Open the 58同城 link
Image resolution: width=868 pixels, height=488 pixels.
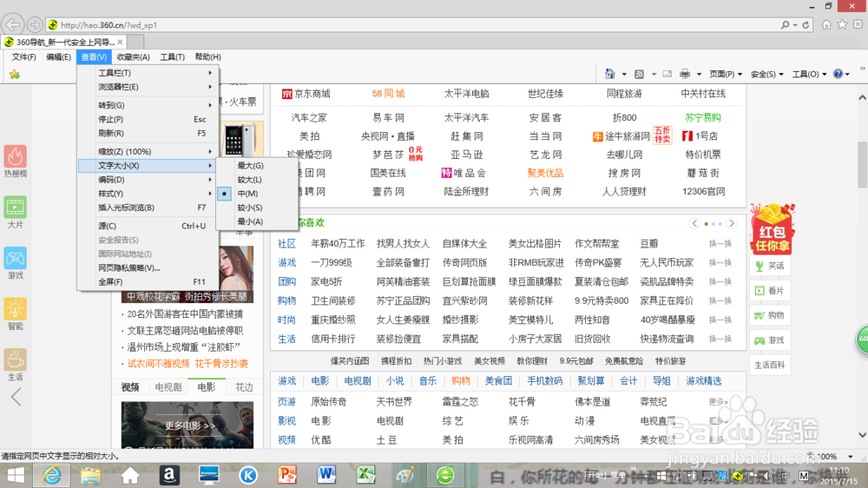coord(388,94)
